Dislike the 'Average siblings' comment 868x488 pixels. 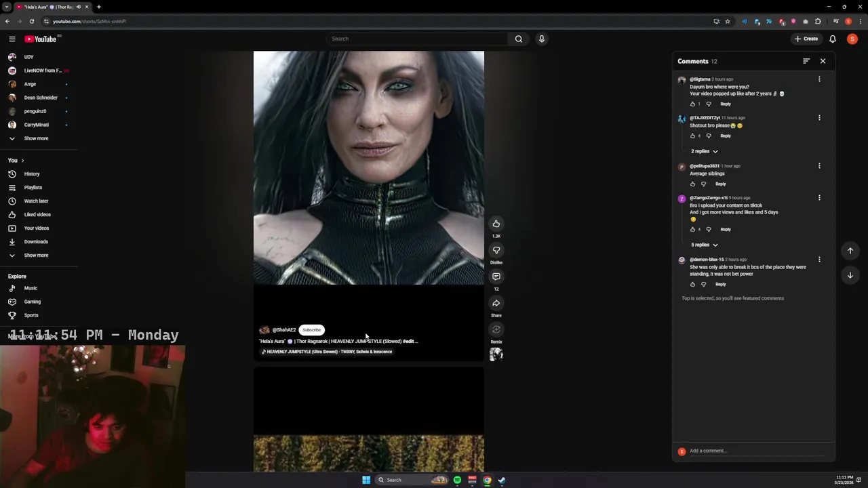pos(703,184)
